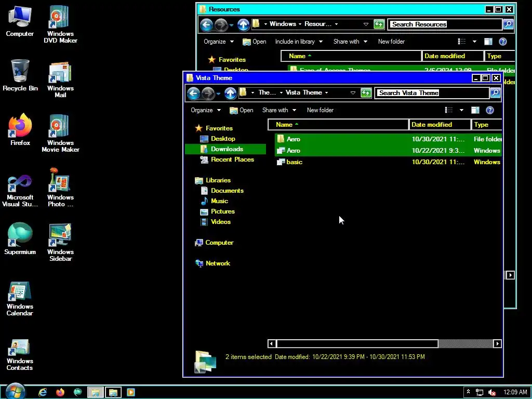
Task: Open Share with menu in Vista Theme window
Action: [279, 110]
